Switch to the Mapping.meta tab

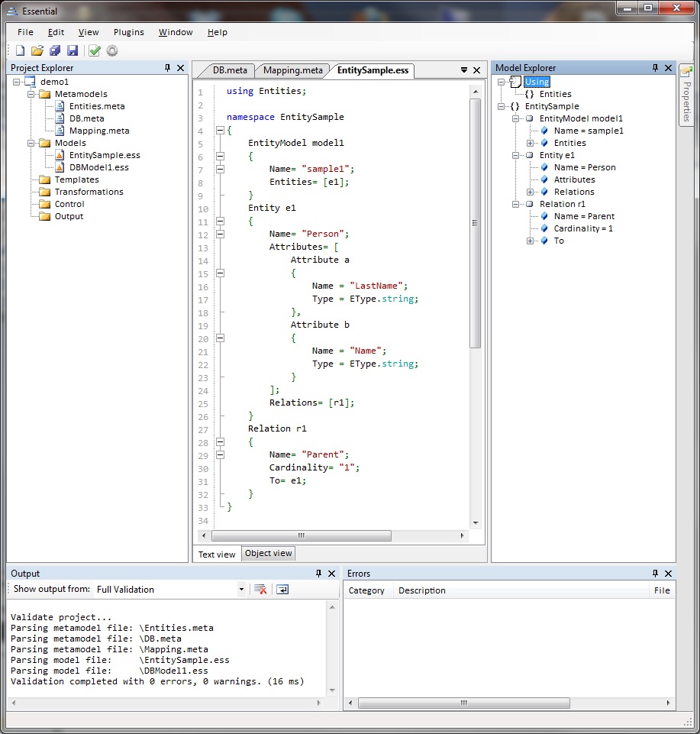coord(292,70)
